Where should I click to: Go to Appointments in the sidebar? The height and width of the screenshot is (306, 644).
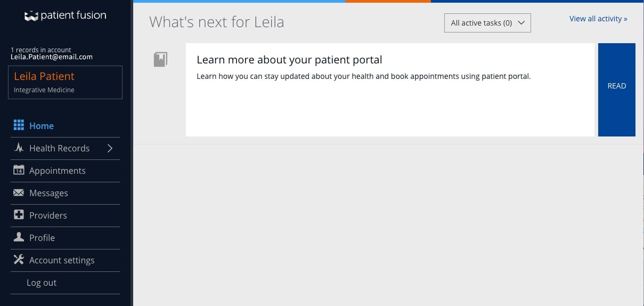57,171
